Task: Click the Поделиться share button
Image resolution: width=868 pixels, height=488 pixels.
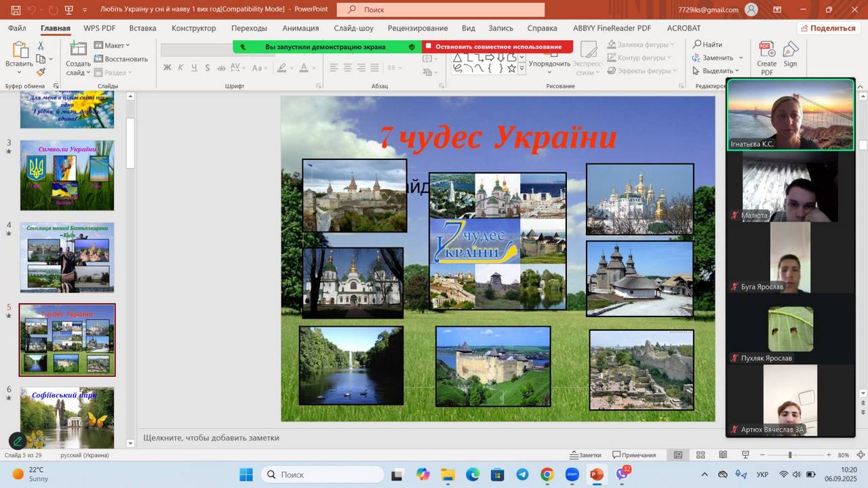Action: click(827, 28)
